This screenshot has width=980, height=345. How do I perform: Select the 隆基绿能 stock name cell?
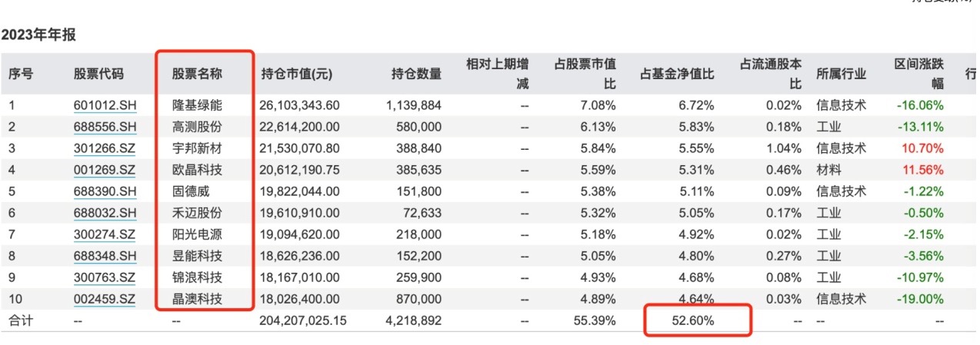click(197, 104)
